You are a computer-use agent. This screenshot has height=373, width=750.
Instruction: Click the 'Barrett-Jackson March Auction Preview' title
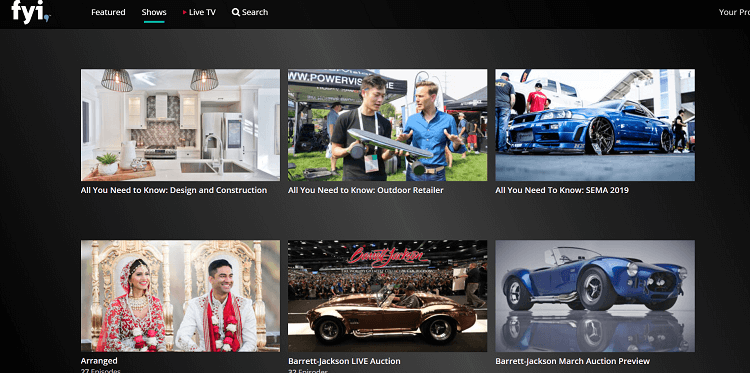pyautogui.click(x=573, y=361)
